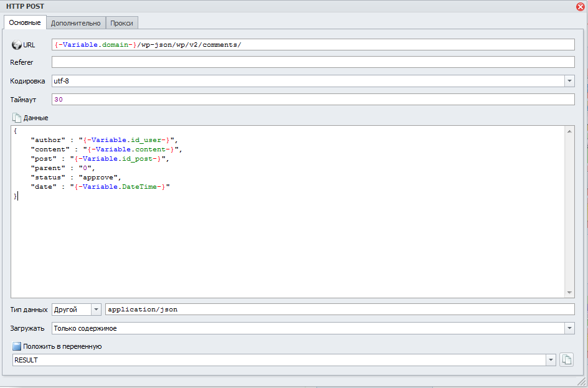
Task: Click the Таймаут field showing 30
Action: pyautogui.click(x=313, y=100)
